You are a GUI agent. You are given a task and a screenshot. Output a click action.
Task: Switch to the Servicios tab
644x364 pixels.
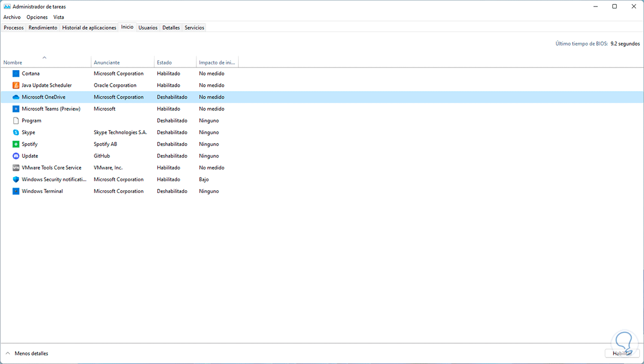click(x=194, y=27)
